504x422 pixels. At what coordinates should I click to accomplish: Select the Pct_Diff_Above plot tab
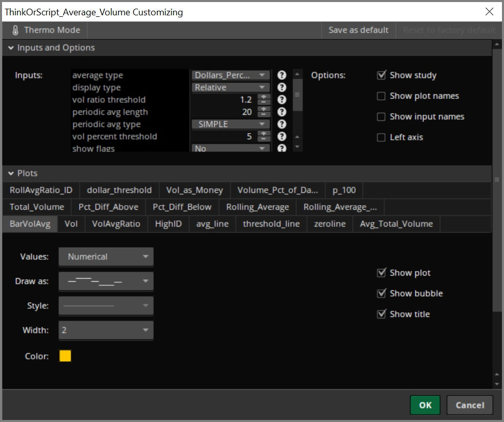click(108, 207)
